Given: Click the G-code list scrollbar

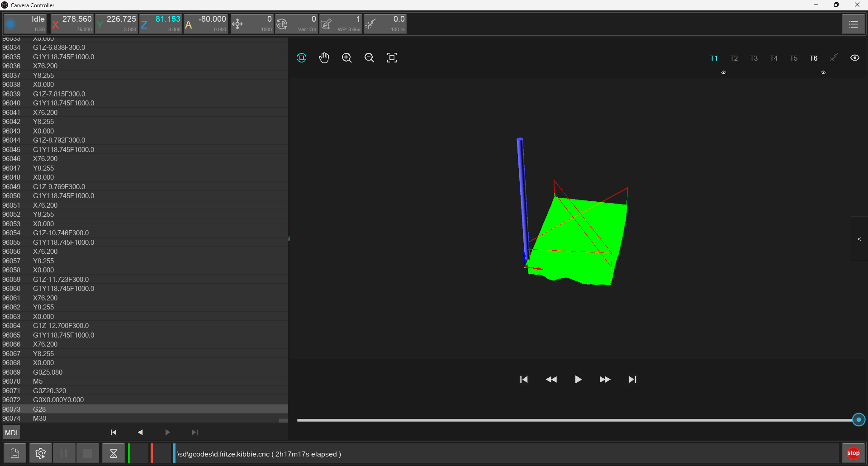Looking at the screenshot, I should tap(283, 420).
